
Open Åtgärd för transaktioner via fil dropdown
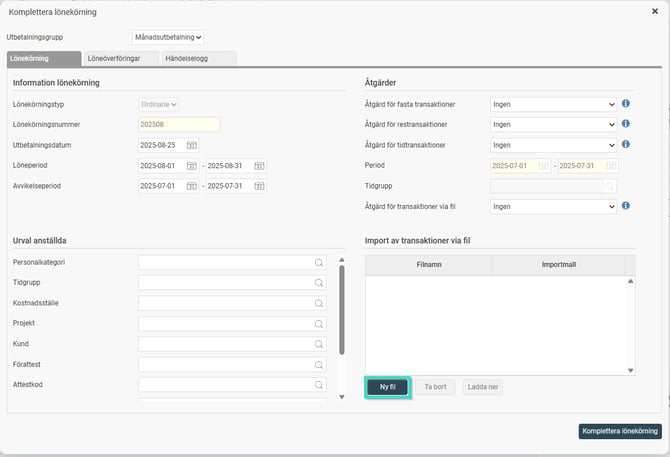coord(553,207)
